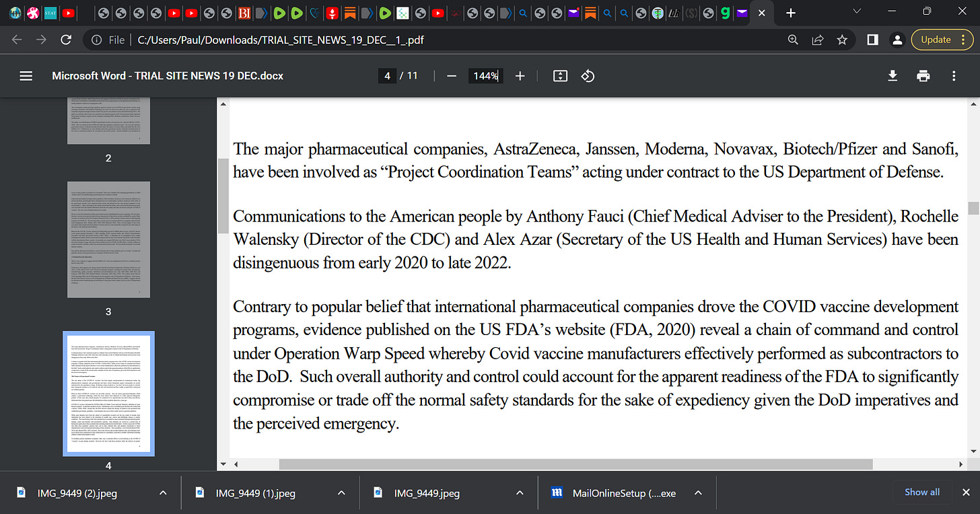Viewport: 980px width, 514px height.
Task: Rotate the PDF counterclockwise
Action: click(x=588, y=76)
